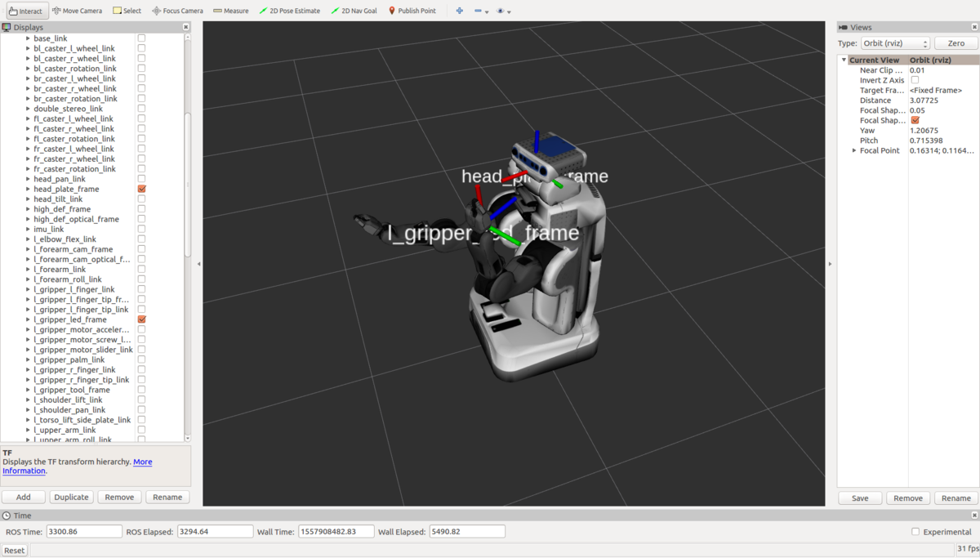Click the Time panel clock icon

[x=7, y=516]
